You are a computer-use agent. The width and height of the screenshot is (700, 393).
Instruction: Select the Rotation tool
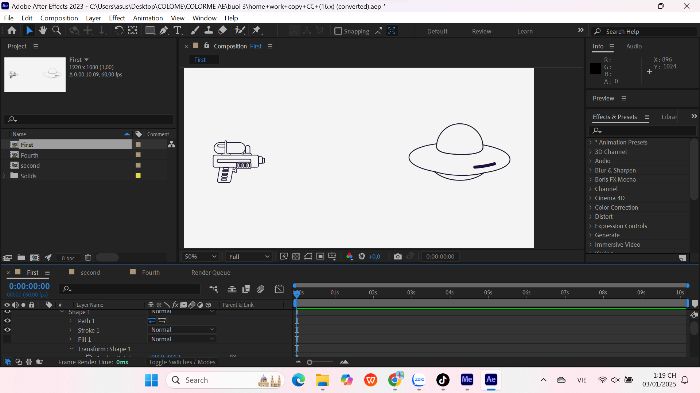(x=119, y=30)
